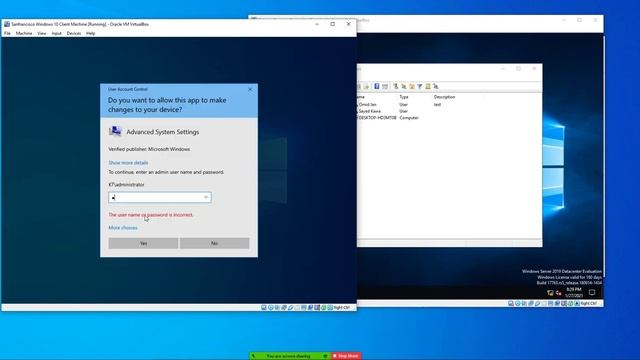Viewport: 640px width, 360px height.
Task: Reveal the typed password with eye icon
Action: 206,198
